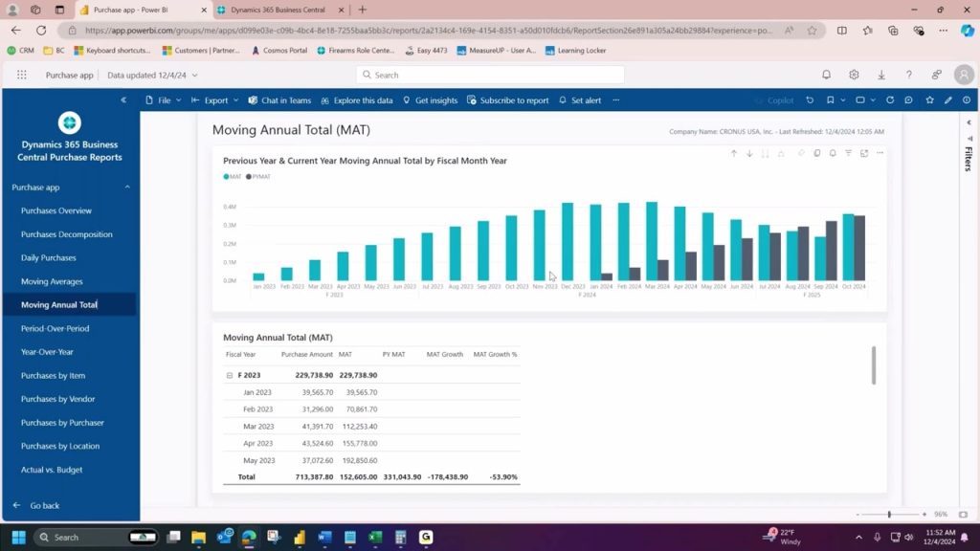Click the focus mode icon on chart

point(864,153)
